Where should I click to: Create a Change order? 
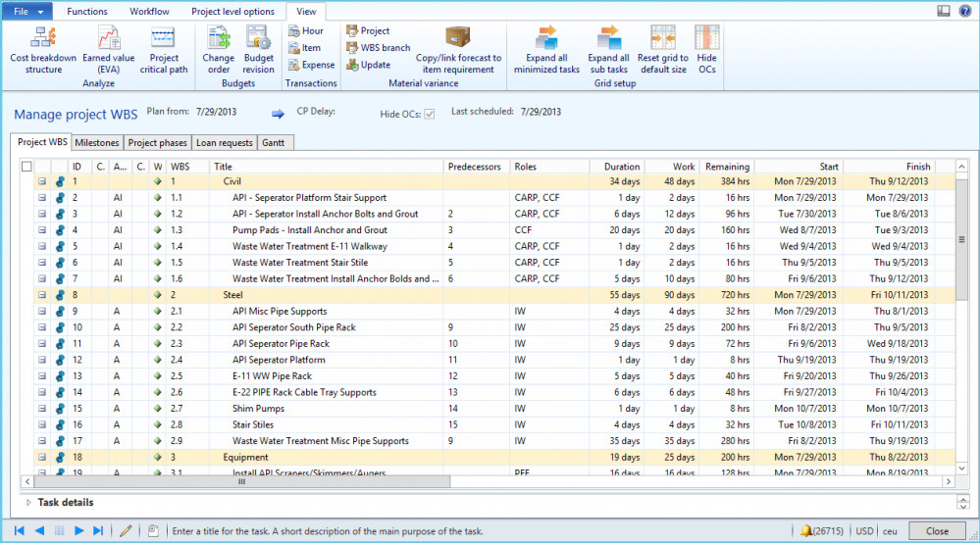coord(219,50)
